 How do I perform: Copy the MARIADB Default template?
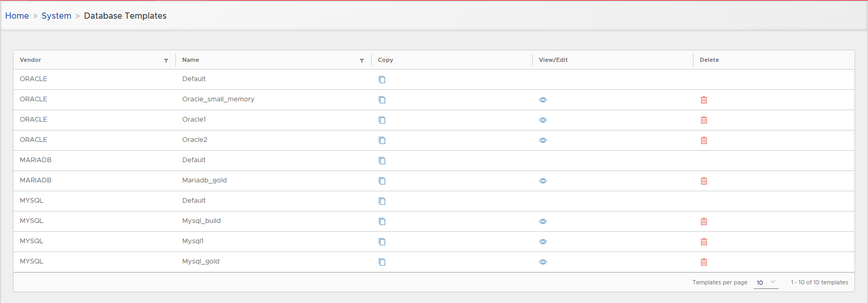coord(382,161)
